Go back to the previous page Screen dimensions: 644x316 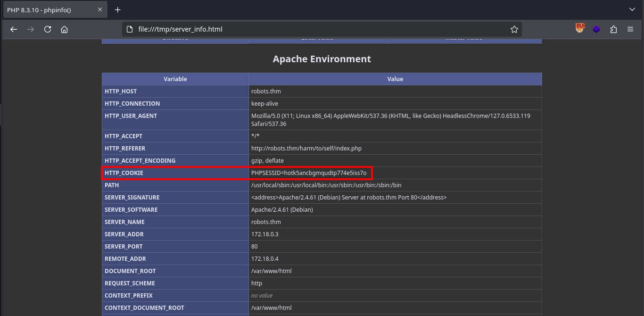click(x=14, y=29)
